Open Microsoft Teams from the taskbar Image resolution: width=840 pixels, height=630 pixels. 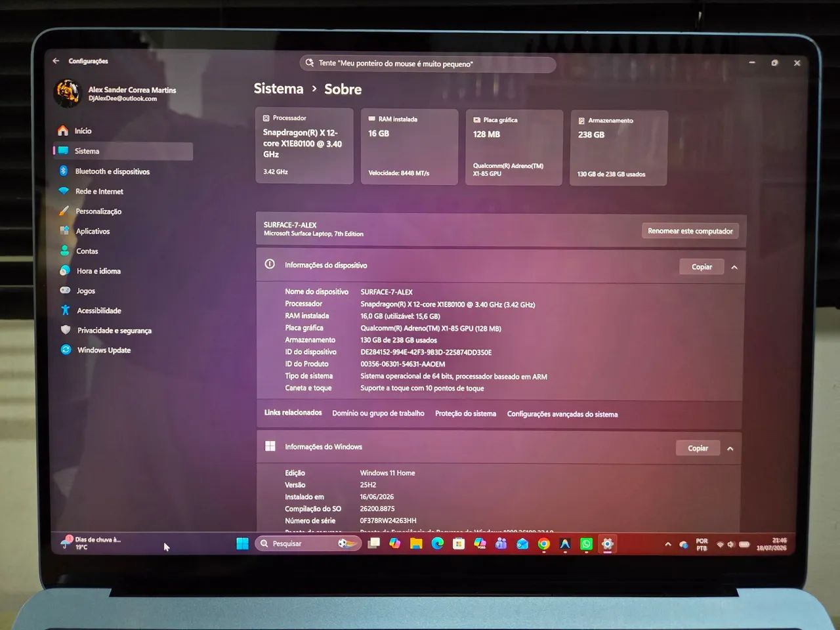tap(501, 543)
